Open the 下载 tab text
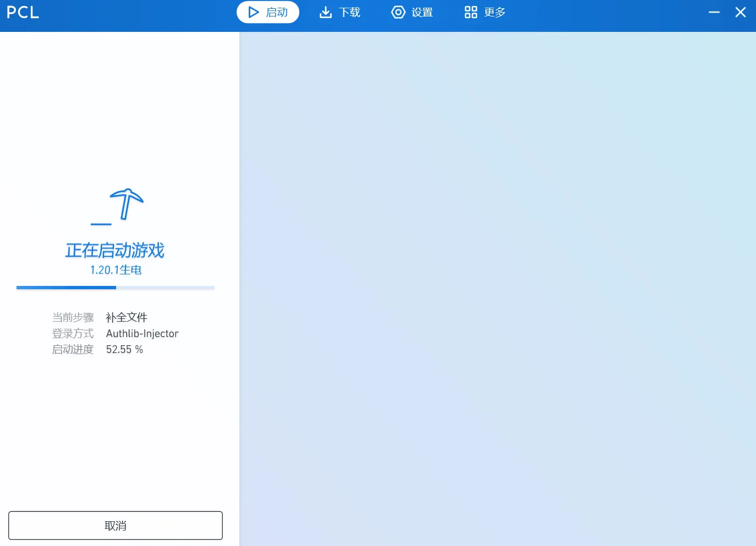Viewport: 756px width, 546px height. click(349, 12)
